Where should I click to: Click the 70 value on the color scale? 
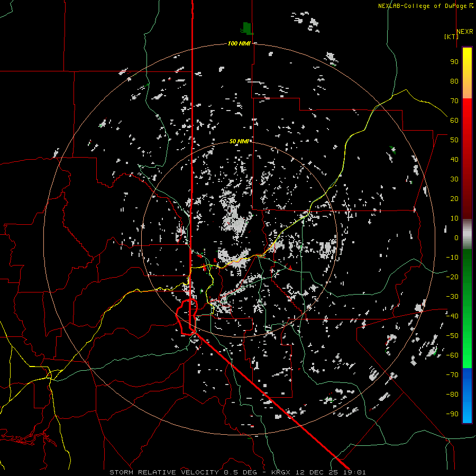454,101
